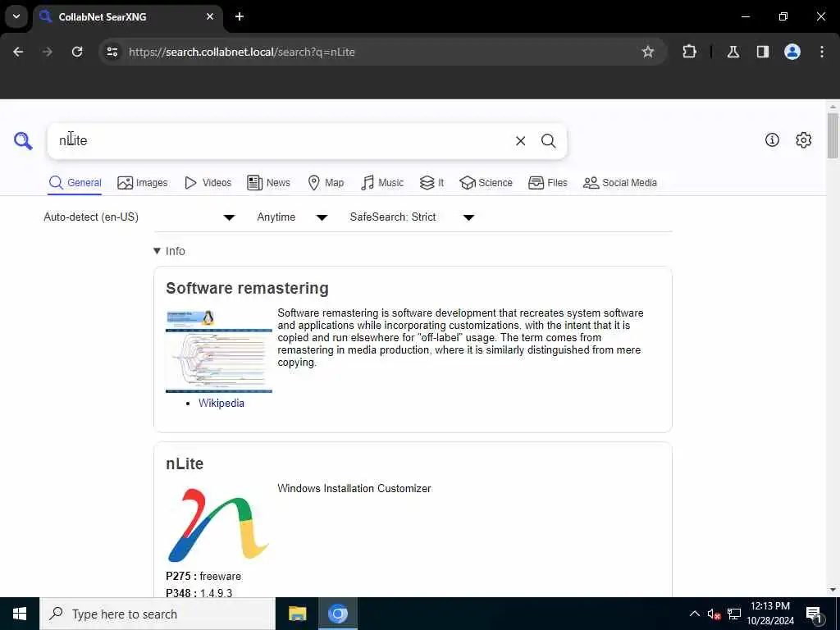Switch to the It tab
Image resolution: width=840 pixels, height=630 pixels.
pyautogui.click(x=431, y=183)
